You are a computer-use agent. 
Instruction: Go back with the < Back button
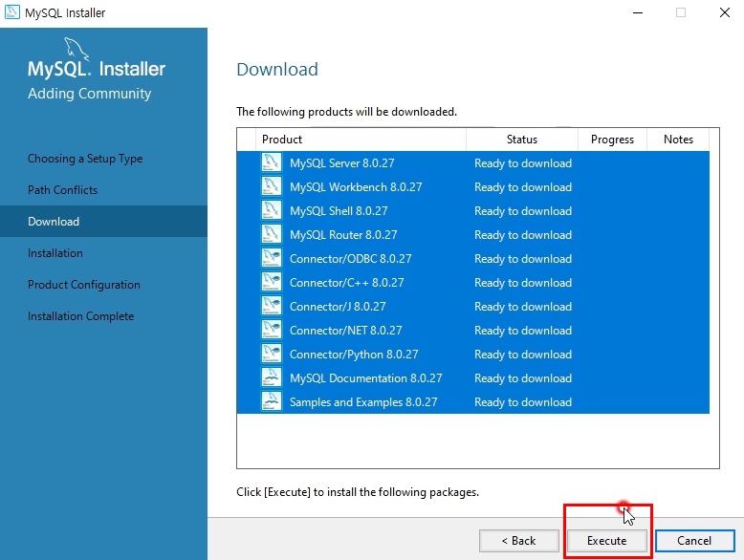(518, 541)
